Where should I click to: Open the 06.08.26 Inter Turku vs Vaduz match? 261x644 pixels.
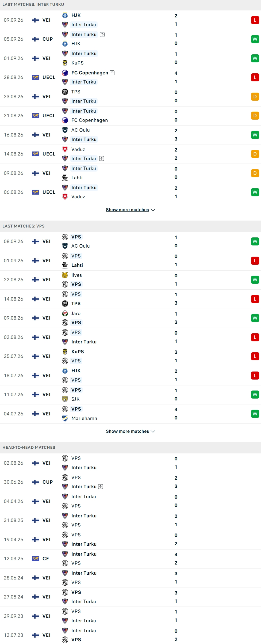pos(130,192)
